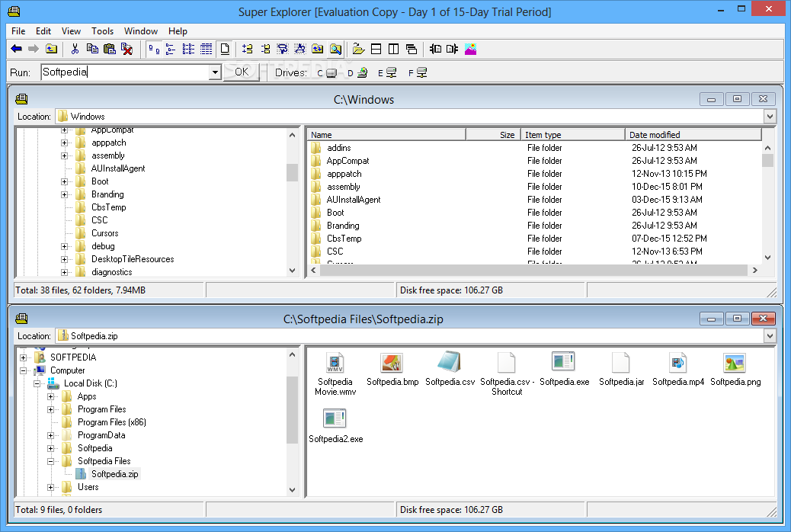The width and height of the screenshot is (791, 532).
Task: Delete with the red X icon
Action: [x=127, y=49]
